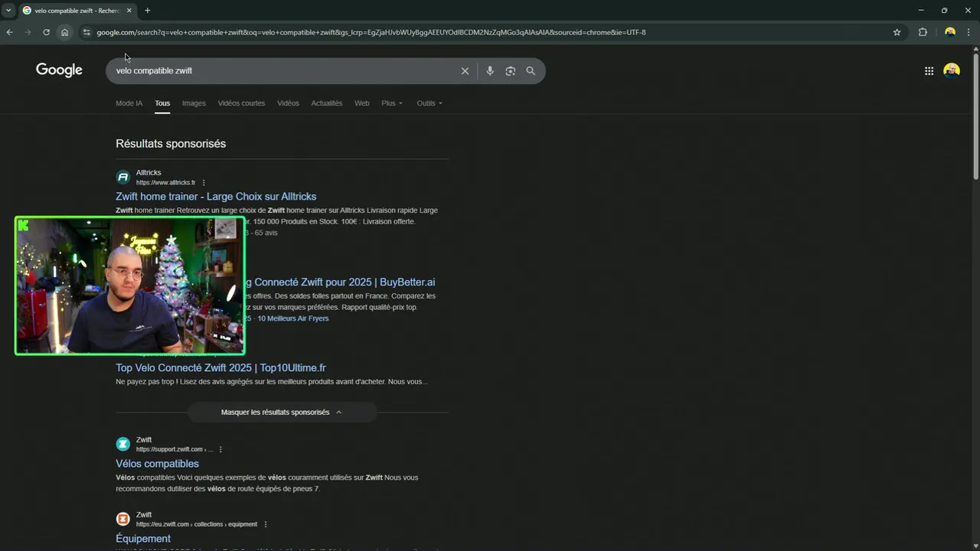Open the Chrome profile avatar in toolbar
Screen dimensions: 980x551
point(950,32)
